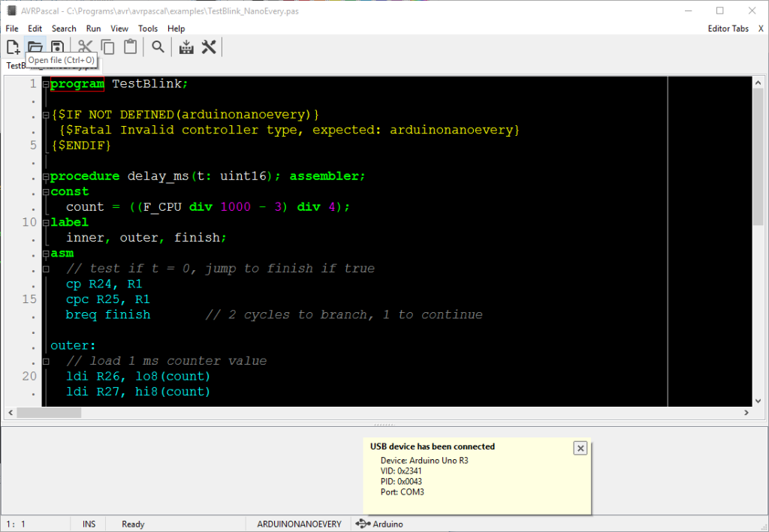Image resolution: width=769 pixels, height=532 pixels.
Task: Click the New file toolbar icon
Action: 13,47
